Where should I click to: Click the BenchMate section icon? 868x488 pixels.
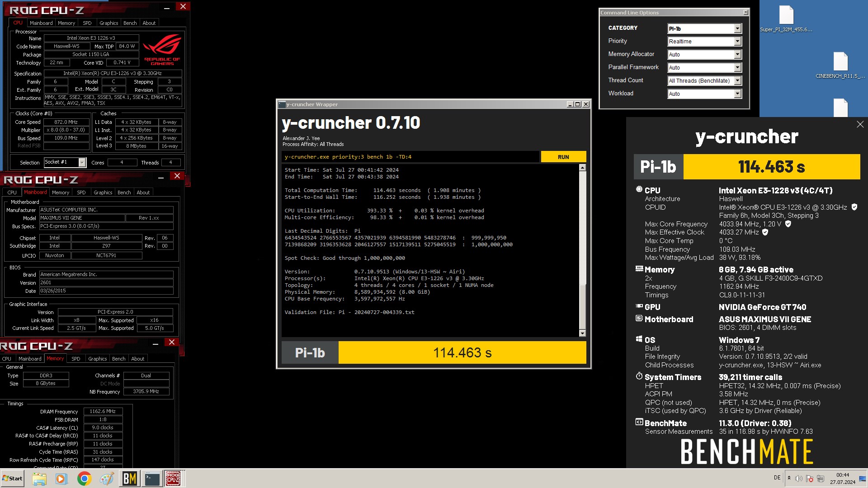pyautogui.click(x=639, y=422)
